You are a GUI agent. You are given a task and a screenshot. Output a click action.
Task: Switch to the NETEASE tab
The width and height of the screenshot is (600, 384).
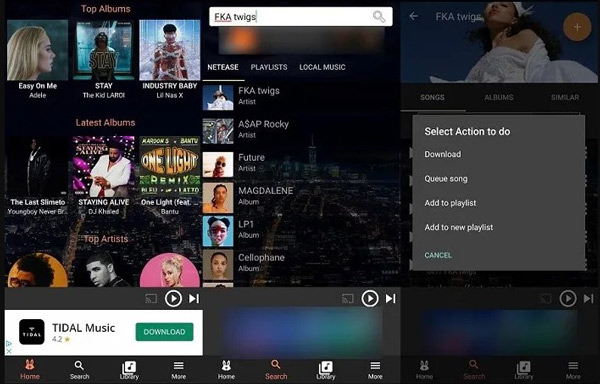tap(223, 67)
